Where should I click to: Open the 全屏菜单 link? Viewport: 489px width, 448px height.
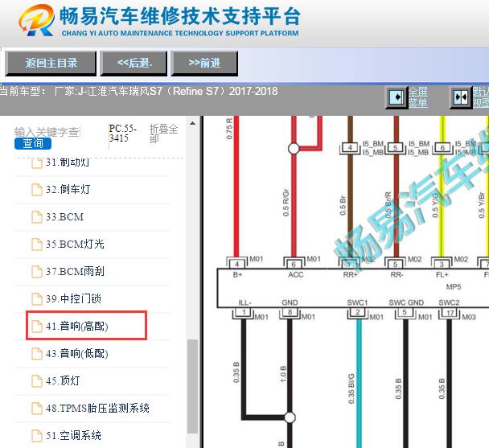418,97
